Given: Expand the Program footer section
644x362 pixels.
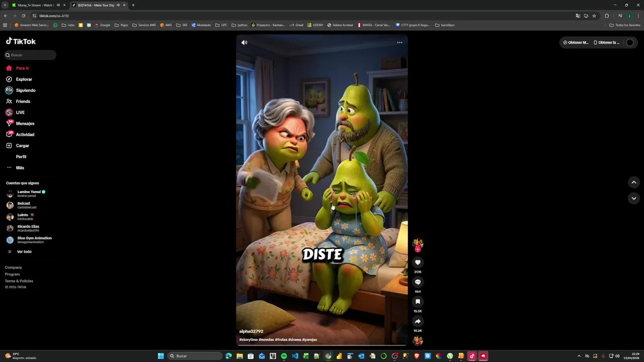Looking at the screenshot, I should point(13,274).
